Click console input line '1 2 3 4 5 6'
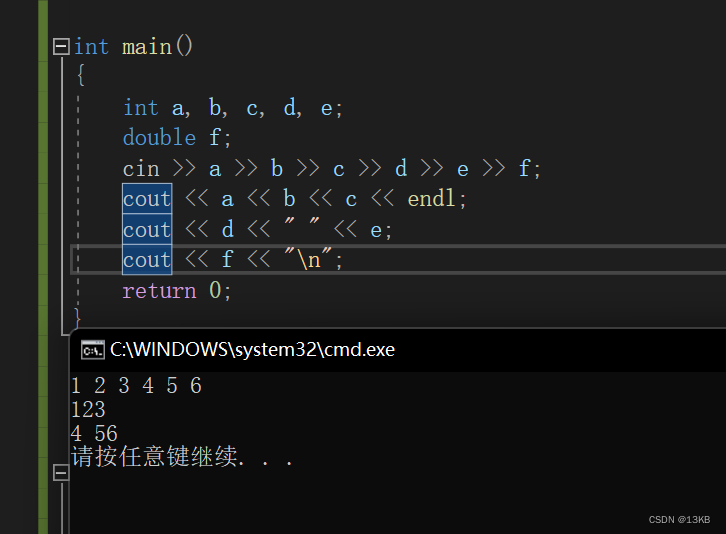Viewport: 726px width, 534px height. point(137,386)
